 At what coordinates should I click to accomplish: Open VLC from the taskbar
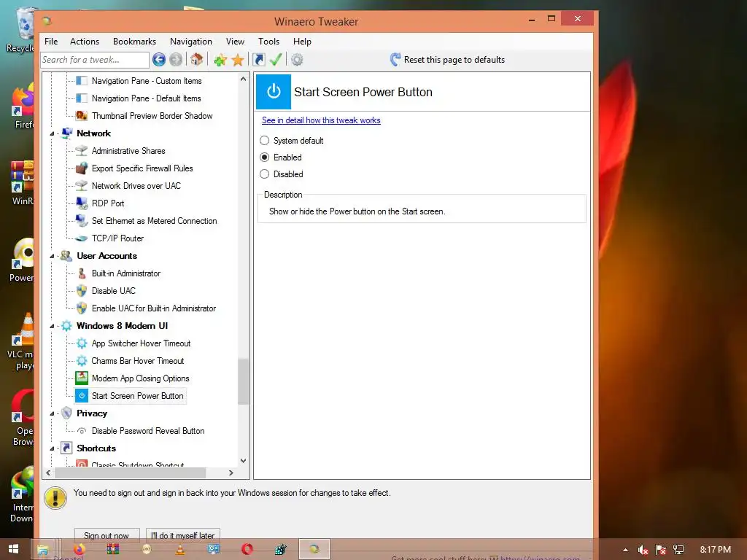coord(180,549)
